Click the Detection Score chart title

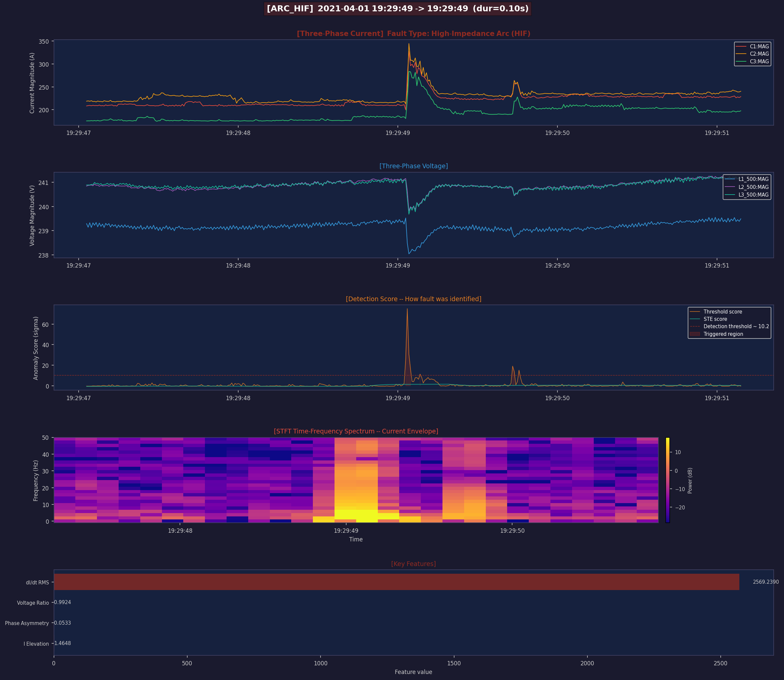tap(413, 299)
